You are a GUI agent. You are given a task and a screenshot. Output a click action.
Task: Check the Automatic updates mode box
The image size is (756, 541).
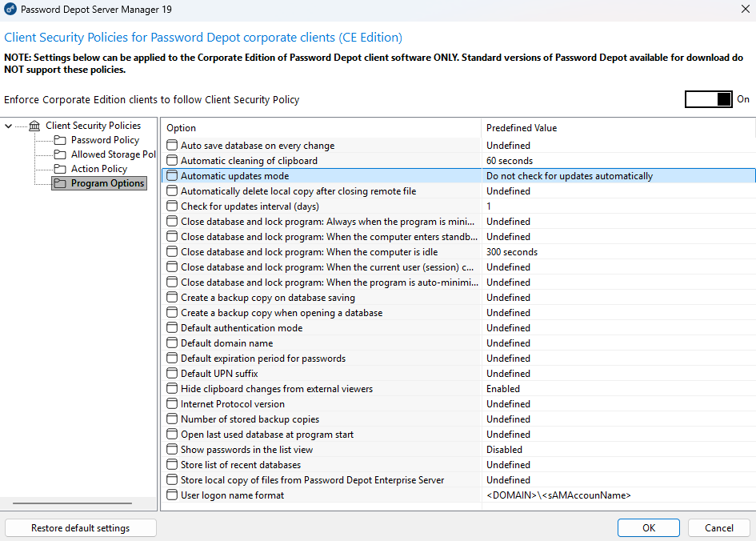coord(172,176)
